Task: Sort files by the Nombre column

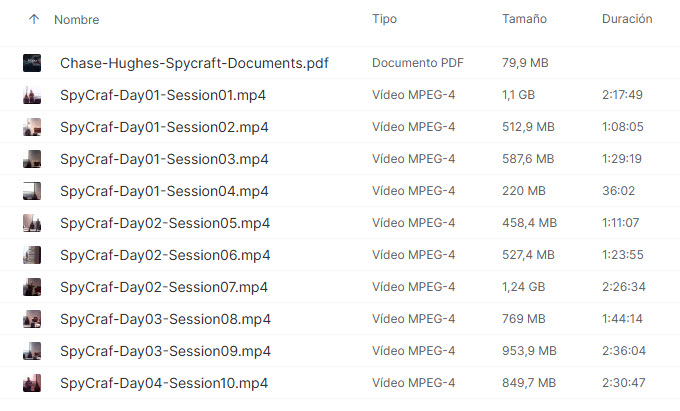Action: (76, 19)
